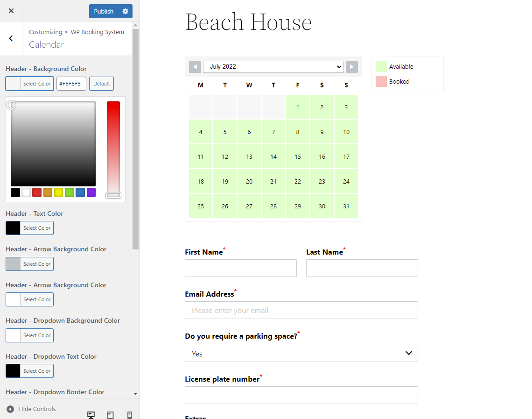Click the Publish button
Image resolution: width=532 pixels, height=419 pixels.
(104, 11)
